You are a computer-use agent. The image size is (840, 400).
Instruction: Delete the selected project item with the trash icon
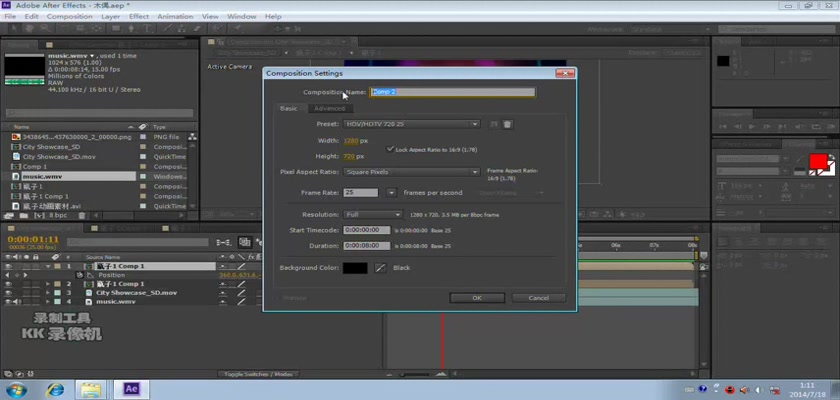click(x=81, y=215)
